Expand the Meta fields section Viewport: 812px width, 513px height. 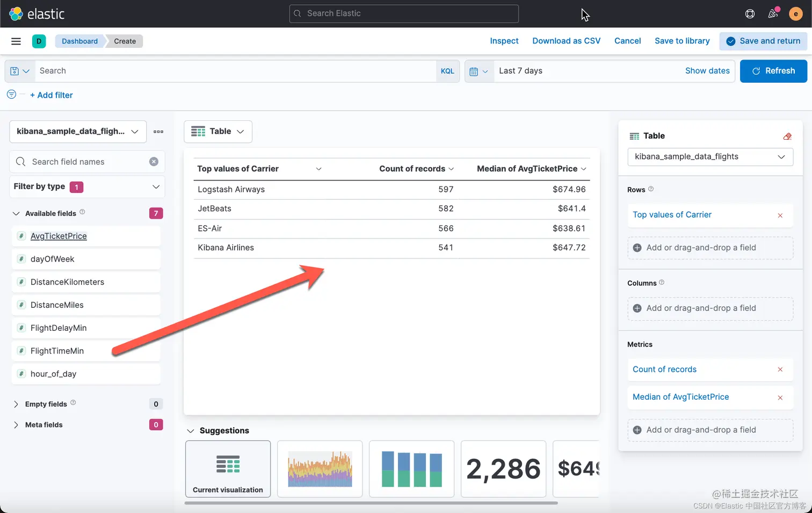(16, 425)
